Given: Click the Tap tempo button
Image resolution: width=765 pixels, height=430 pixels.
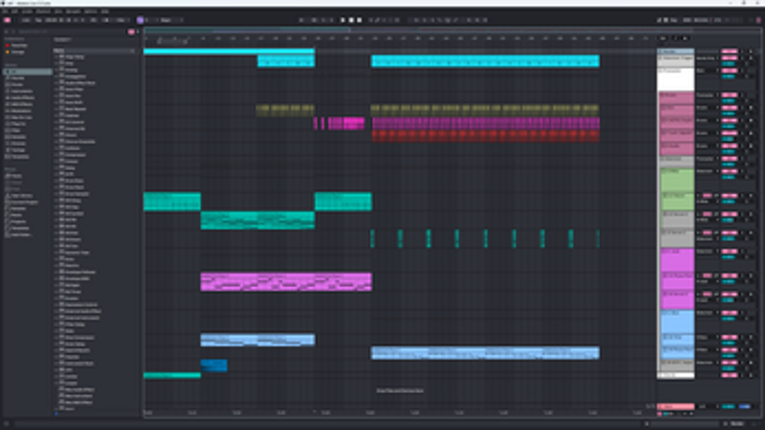Looking at the screenshot, I should pyautogui.click(x=38, y=20).
